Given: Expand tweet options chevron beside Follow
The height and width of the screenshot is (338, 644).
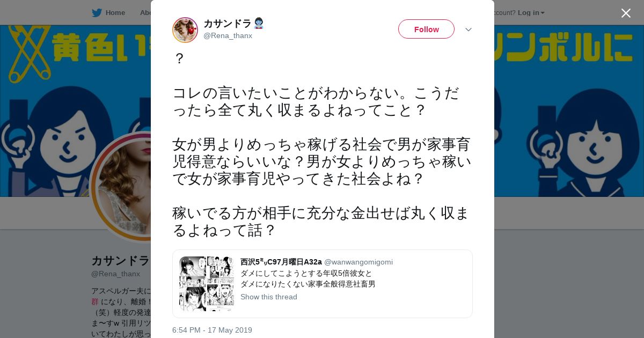Looking at the screenshot, I should [468, 30].
